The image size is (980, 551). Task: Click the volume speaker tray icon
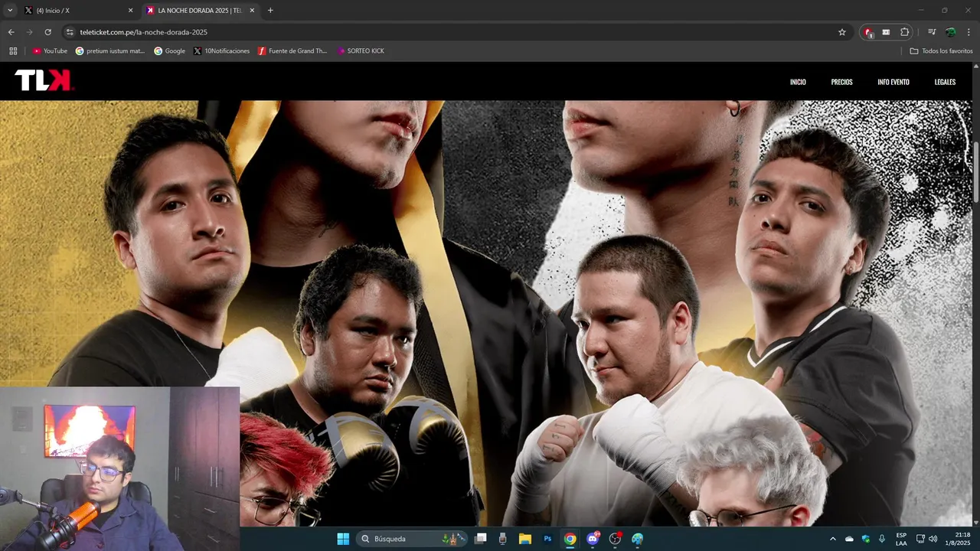pyautogui.click(x=933, y=539)
